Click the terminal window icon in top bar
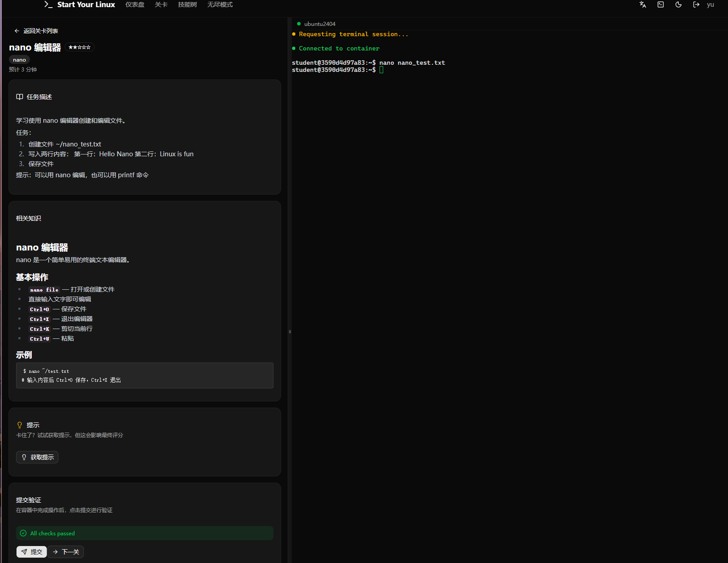 (661, 4)
